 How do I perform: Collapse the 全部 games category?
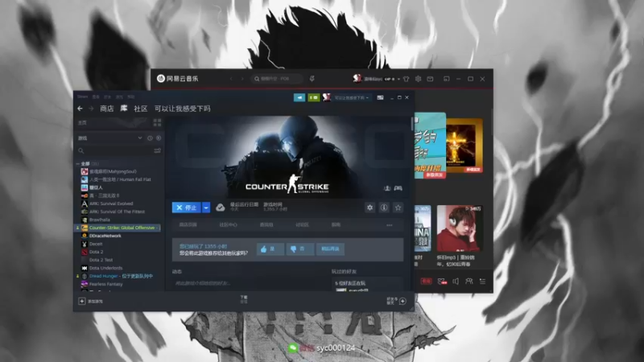[77, 164]
